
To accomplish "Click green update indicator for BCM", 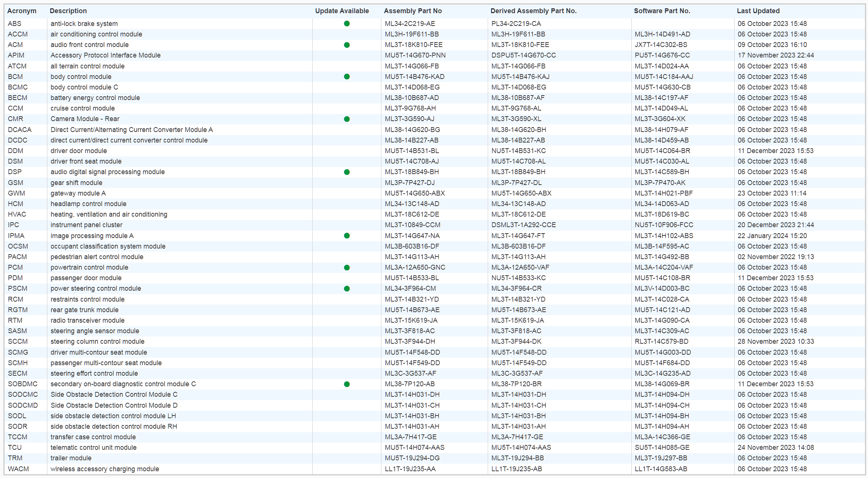I will coord(346,77).
